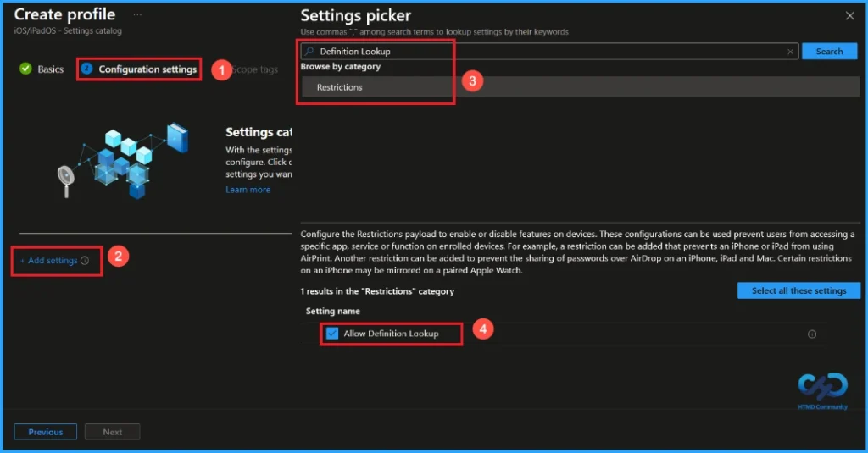868x453 pixels.
Task: Click the Browse by category label
Action: [341, 66]
